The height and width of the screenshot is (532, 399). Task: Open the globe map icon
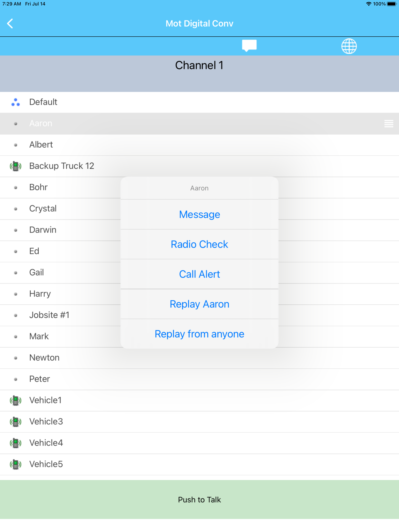click(x=349, y=46)
